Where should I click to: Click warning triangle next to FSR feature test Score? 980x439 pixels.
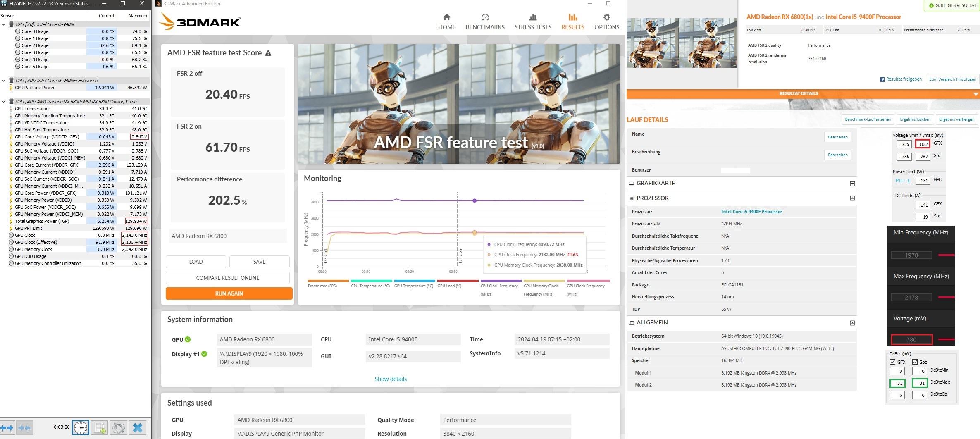pyautogui.click(x=268, y=53)
